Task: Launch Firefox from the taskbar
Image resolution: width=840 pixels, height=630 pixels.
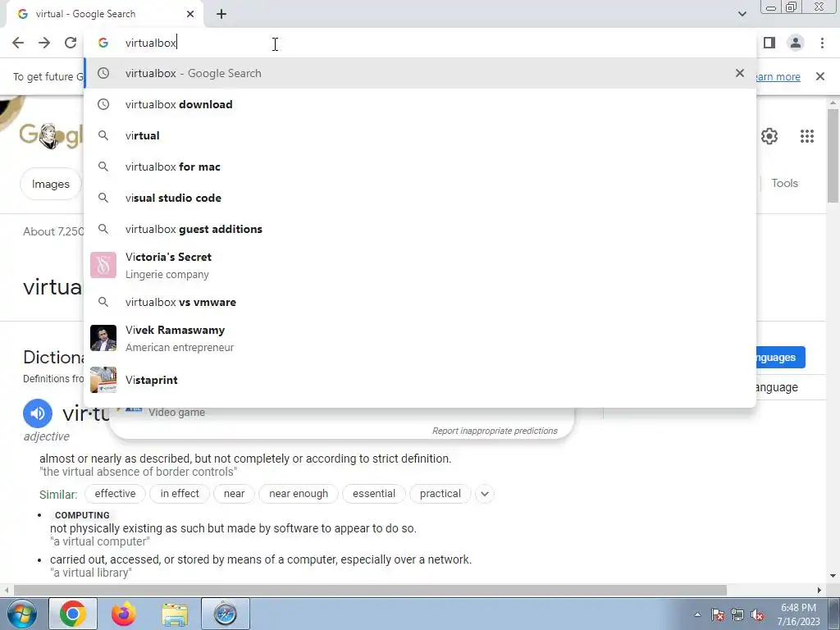Action: (x=124, y=614)
